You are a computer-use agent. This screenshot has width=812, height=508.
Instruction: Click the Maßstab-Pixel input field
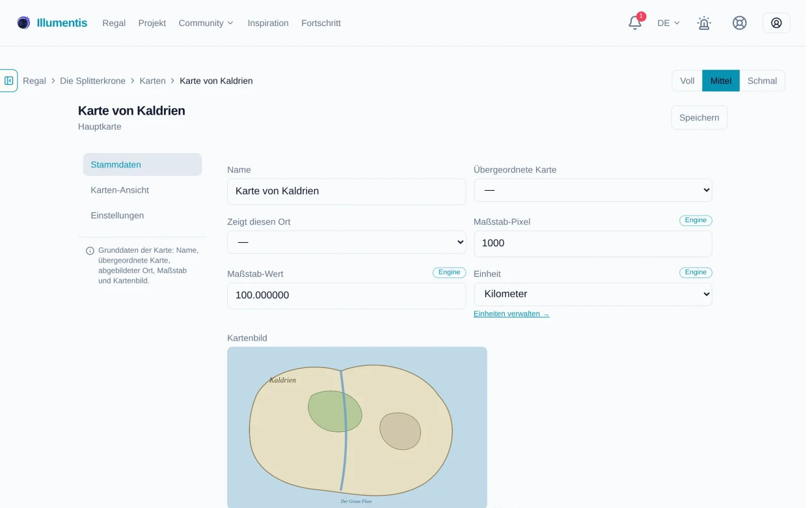[593, 244]
